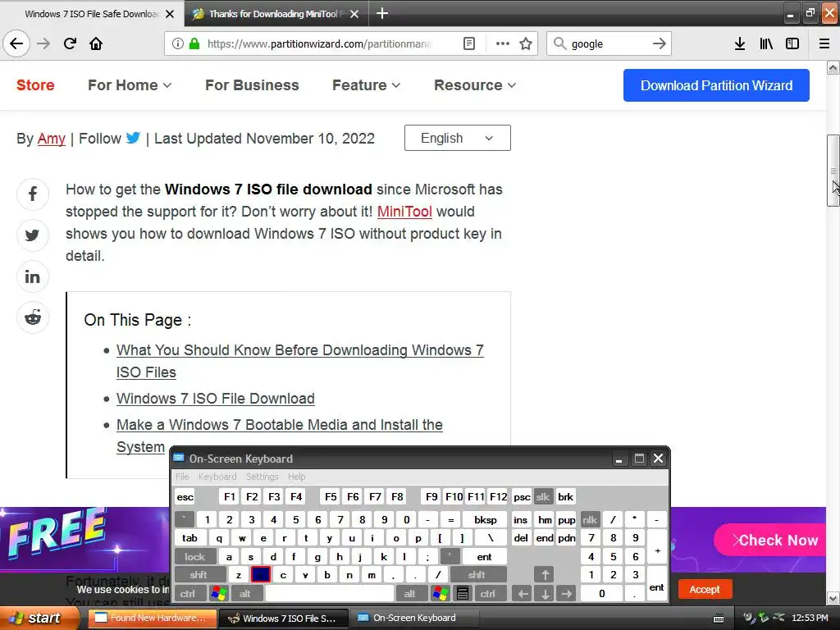Submit the search with the arrow button
Image resolution: width=840 pixels, height=630 pixels.
point(660,43)
